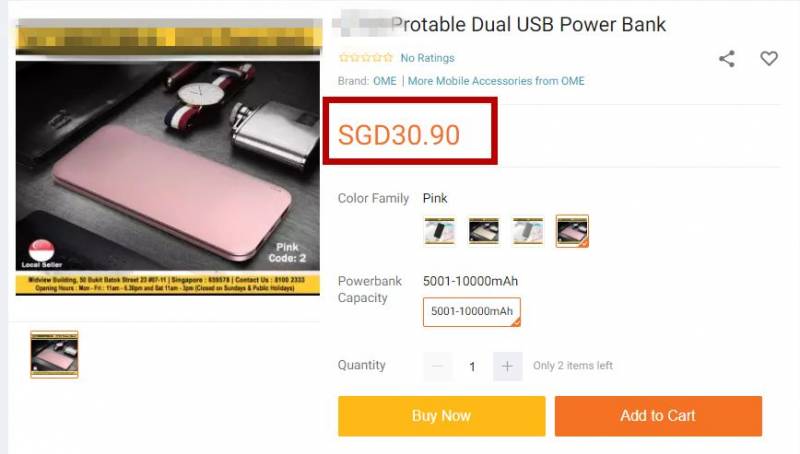Choose the second gold color swatch
Image resolution: width=800 pixels, height=454 pixels.
[484, 231]
